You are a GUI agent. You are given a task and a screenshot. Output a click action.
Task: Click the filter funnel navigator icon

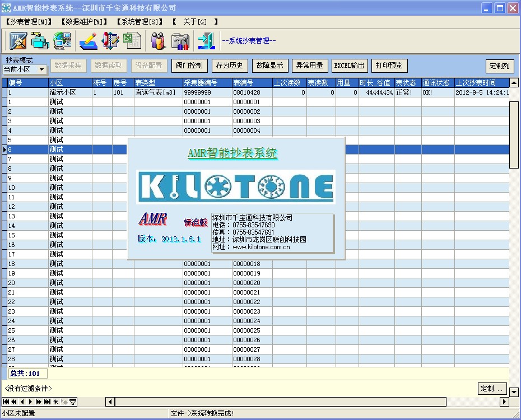pos(73,402)
